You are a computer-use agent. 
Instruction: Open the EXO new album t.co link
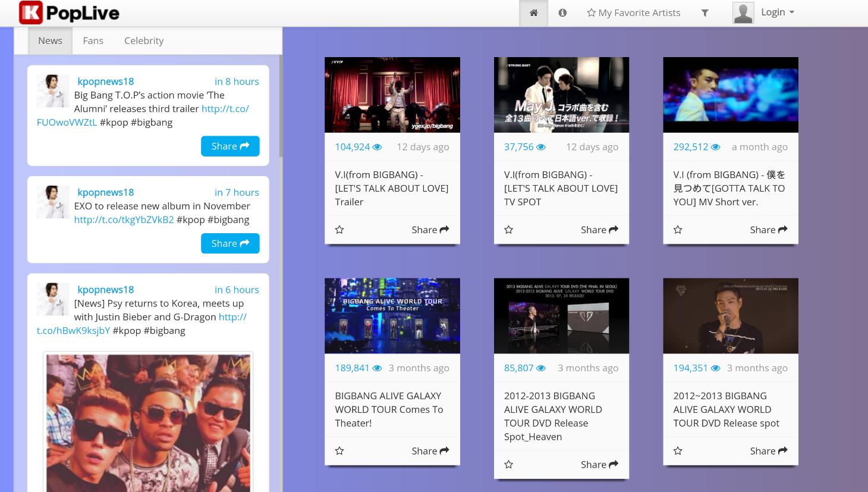[124, 220]
